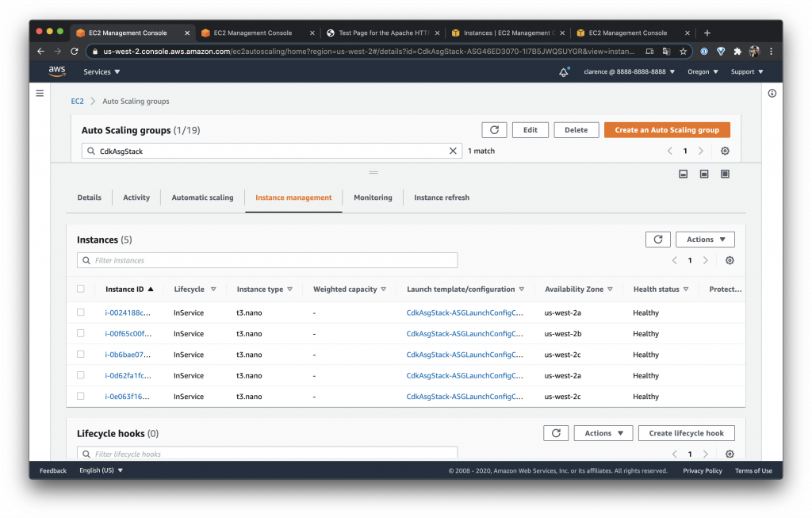
Task: Open English (US) language dropdown
Action: click(101, 470)
